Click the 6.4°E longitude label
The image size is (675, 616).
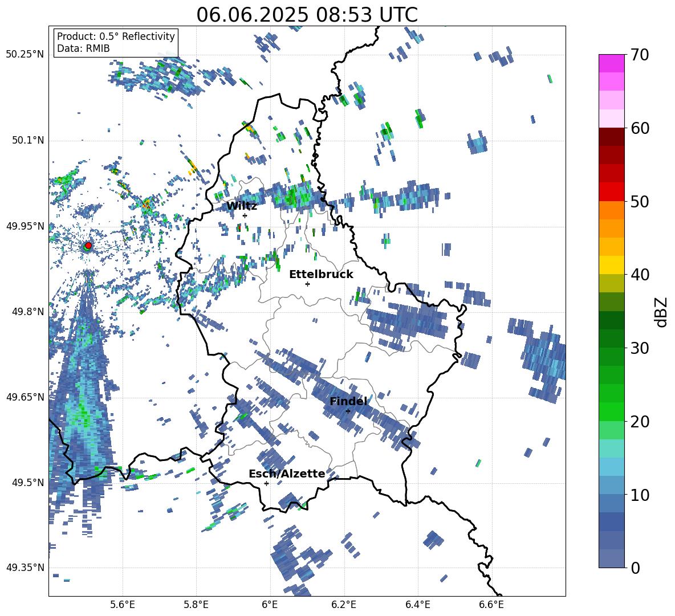[417, 605]
